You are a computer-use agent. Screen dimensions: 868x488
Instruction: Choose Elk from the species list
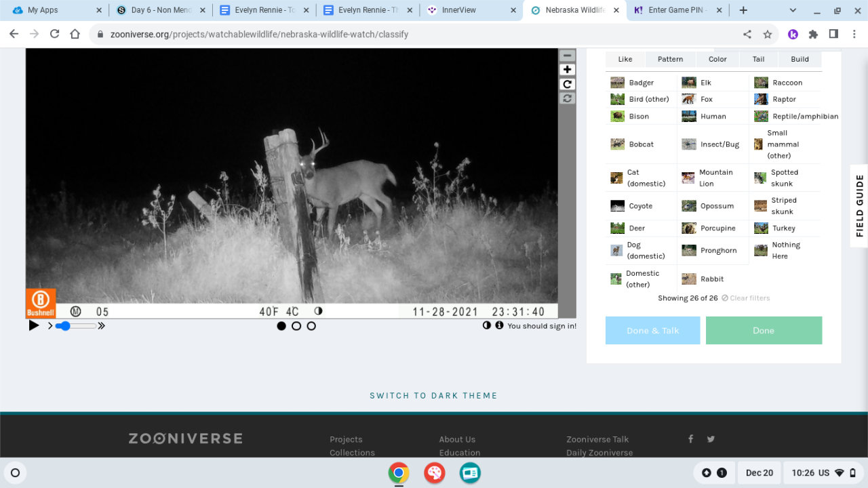pyautogui.click(x=713, y=83)
